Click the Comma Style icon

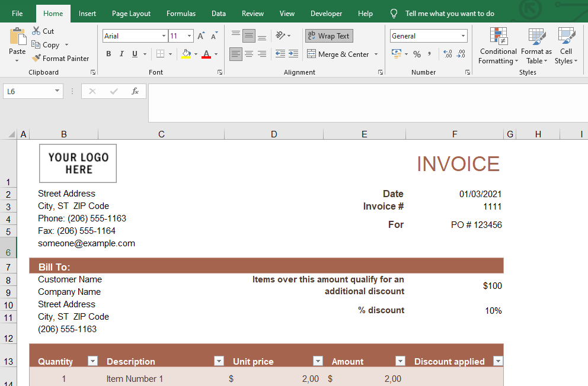(x=429, y=54)
